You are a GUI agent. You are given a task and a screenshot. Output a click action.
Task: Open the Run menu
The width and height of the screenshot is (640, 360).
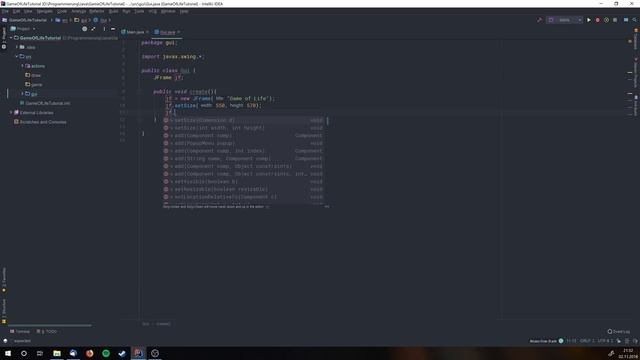(x=126, y=11)
